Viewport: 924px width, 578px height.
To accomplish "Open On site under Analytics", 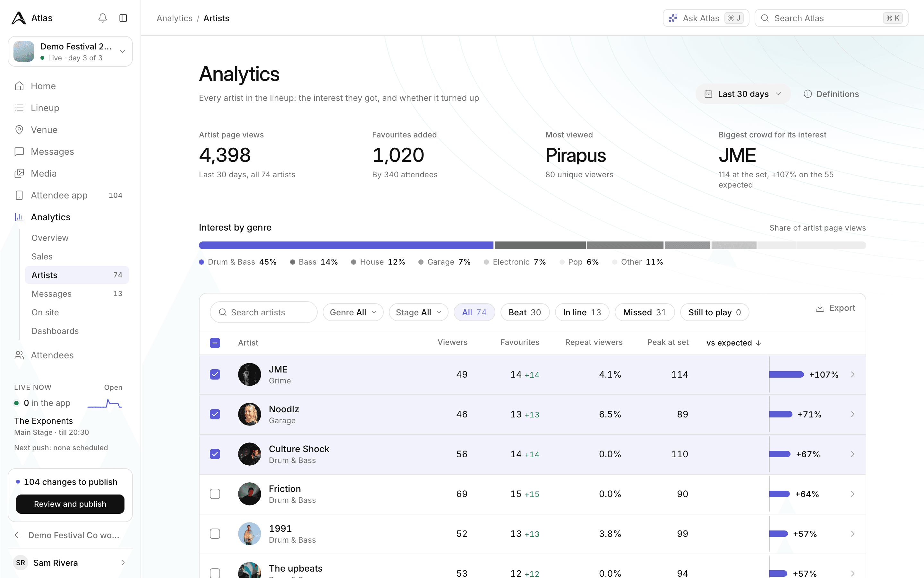I will pyautogui.click(x=77, y=312).
